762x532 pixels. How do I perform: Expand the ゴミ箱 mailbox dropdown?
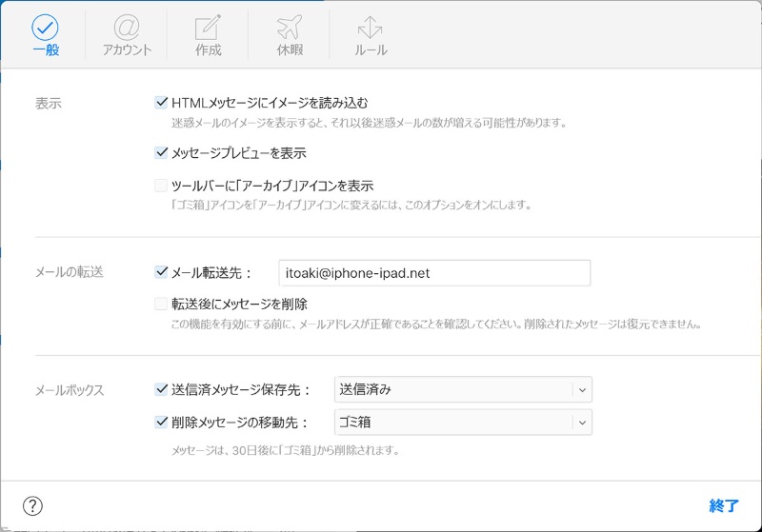tap(580, 422)
